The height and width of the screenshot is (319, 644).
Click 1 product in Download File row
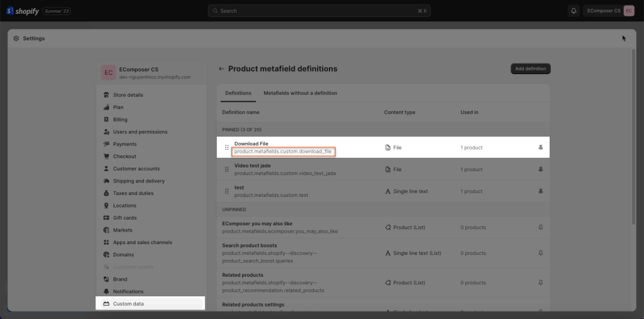(472, 147)
